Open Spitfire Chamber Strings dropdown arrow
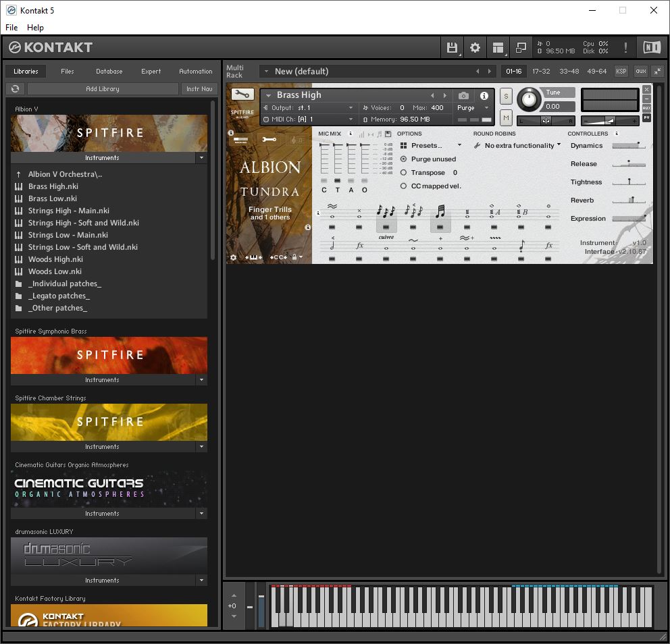670x644 pixels. 202,447
